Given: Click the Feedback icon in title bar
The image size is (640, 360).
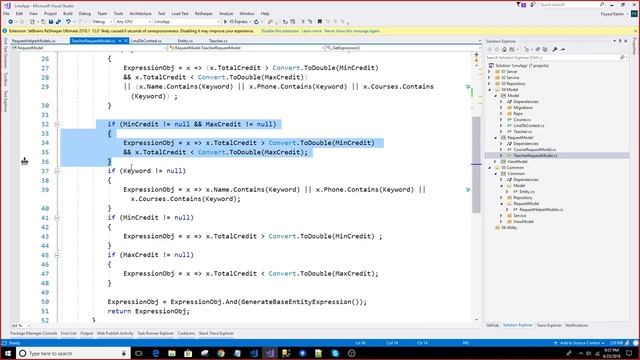Looking at the screenshot, I should [533, 4].
